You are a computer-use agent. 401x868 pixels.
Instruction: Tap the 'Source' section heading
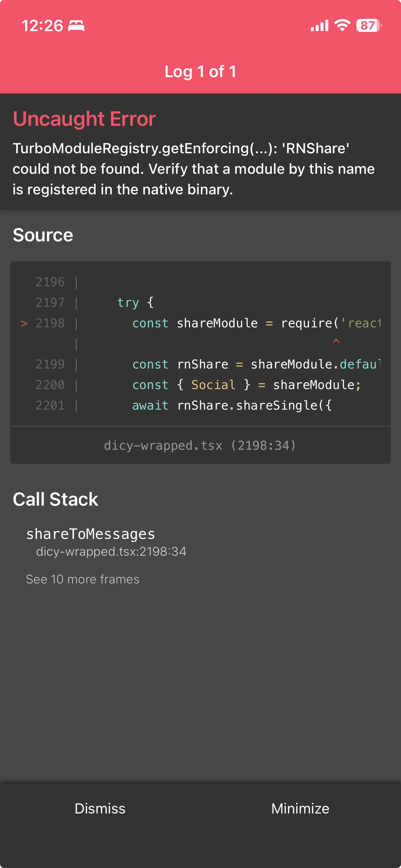43,235
